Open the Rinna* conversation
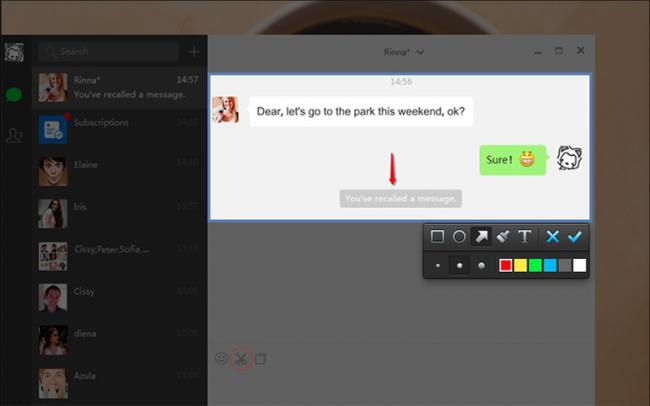The width and height of the screenshot is (650, 406). [x=119, y=88]
